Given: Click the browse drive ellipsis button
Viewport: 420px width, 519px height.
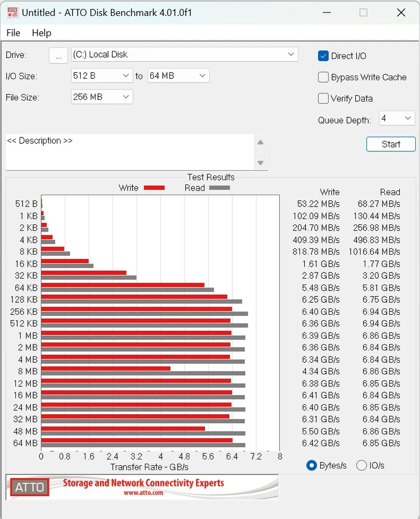Looking at the screenshot, I should (x=58, y=56).
